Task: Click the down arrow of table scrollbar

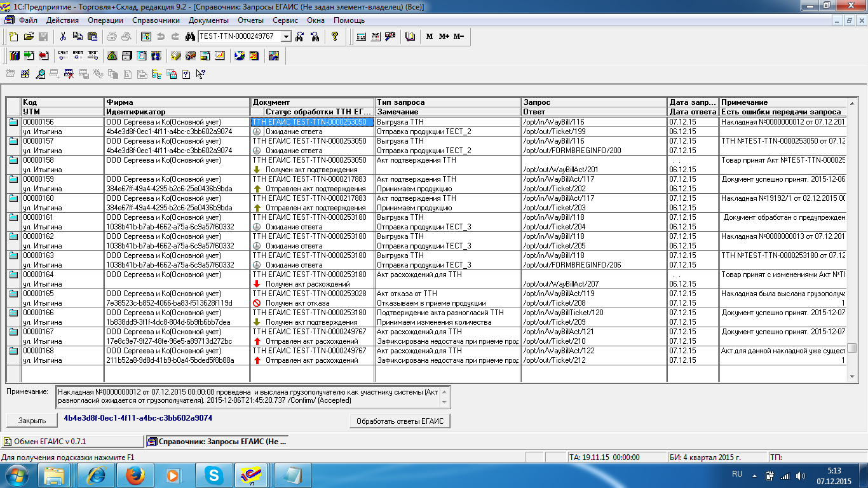Action: pos(852,376)
